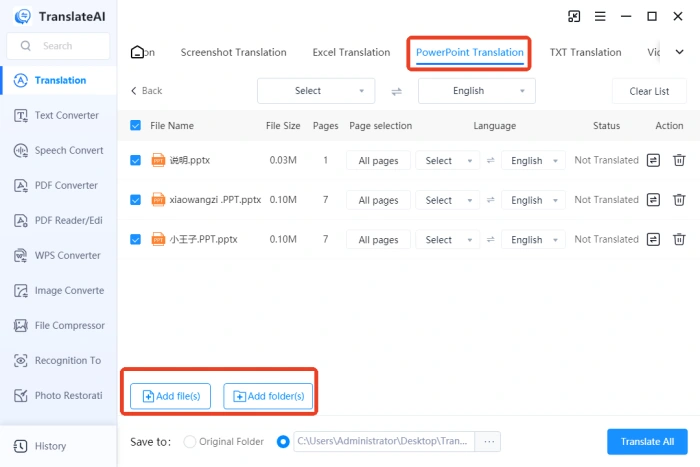
Task: Open the global target English dropdown
Action: click(x=477, y=91)
